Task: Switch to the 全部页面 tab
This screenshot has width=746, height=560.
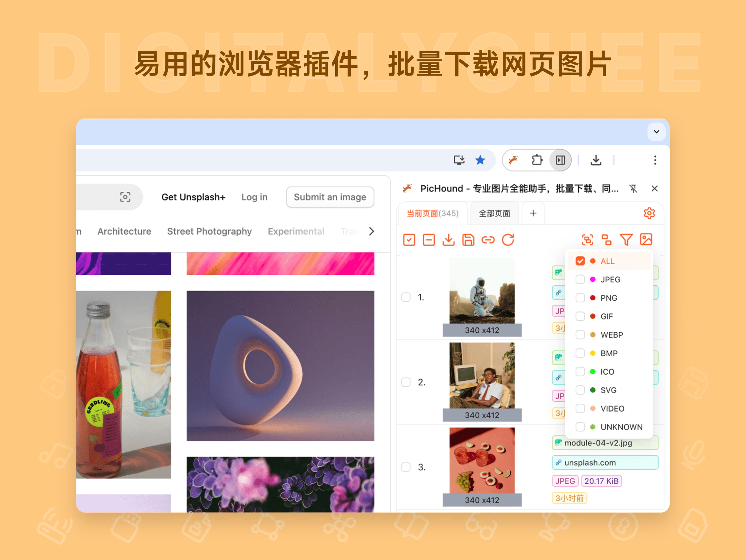Action: [x=494, y=213]
